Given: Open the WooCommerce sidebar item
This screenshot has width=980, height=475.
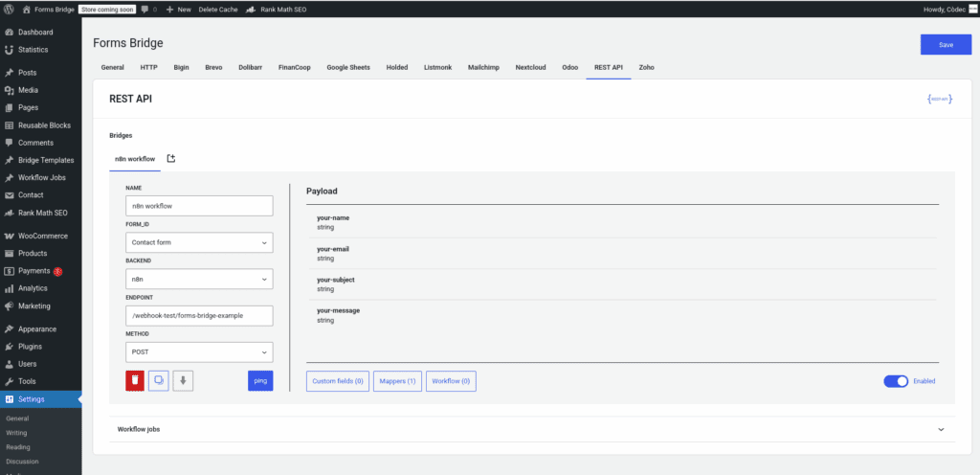Looking at the screenshot, I should [x=40, y=236].
